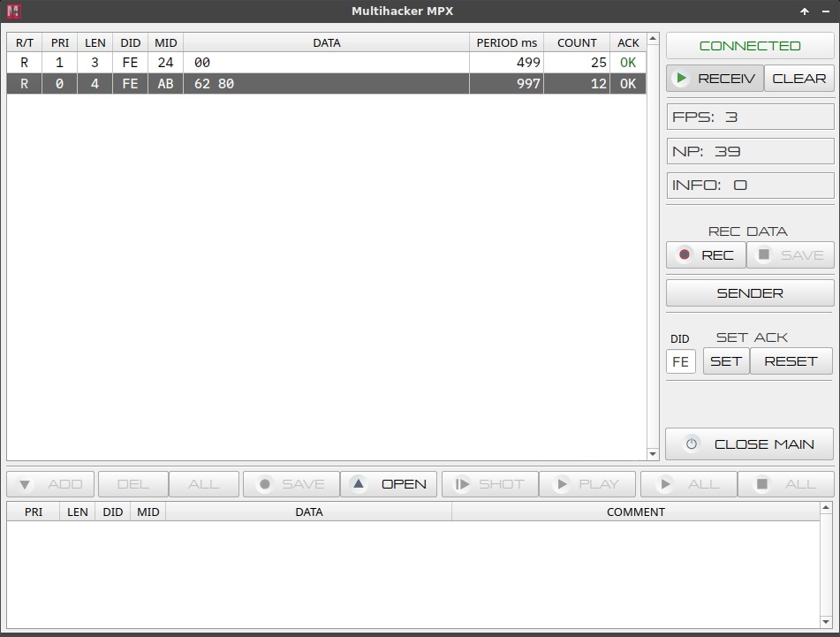Click the COMMENT column header in bottom table
This screenshot has width=840, height=637.
coord(635,512)
